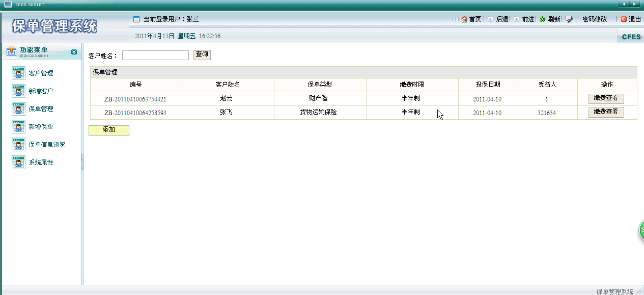This screenshot has height=295, width=644.
Task: Click title bar right arrow button
Action: click(x=634, y=4)
